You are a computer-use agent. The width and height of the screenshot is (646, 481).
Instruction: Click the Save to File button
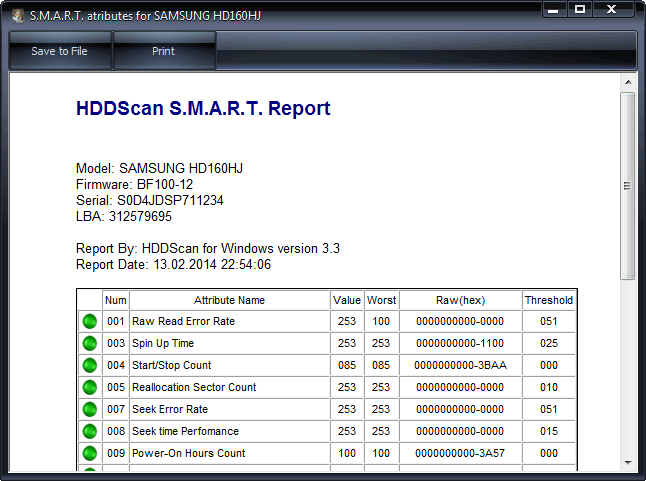tap(59, 51)
